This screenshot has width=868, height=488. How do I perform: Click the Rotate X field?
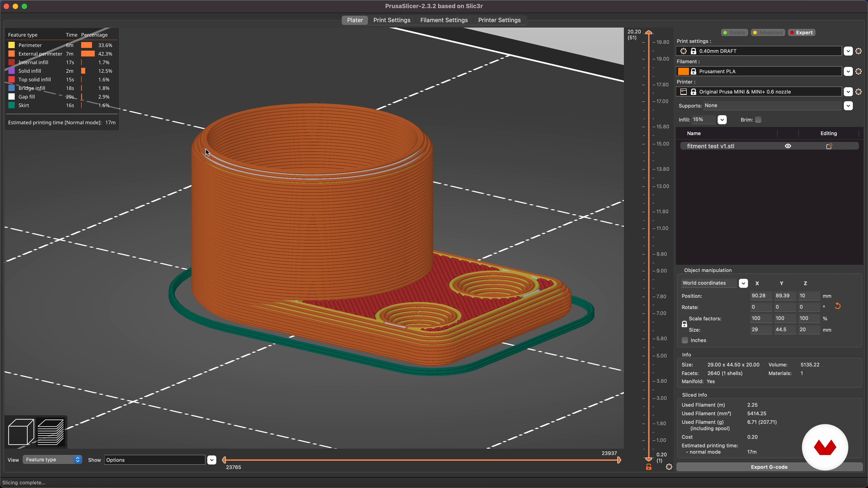(x=761, y=307)
